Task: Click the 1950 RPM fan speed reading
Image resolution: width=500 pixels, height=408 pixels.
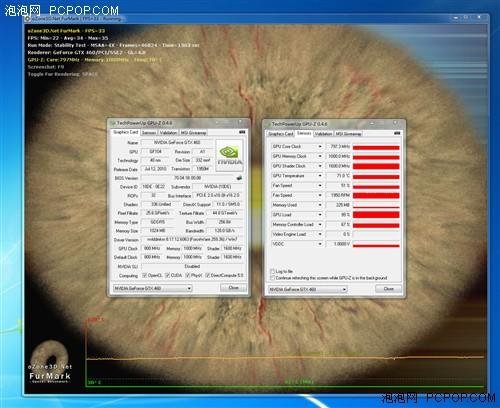Action: coord(338,195)
